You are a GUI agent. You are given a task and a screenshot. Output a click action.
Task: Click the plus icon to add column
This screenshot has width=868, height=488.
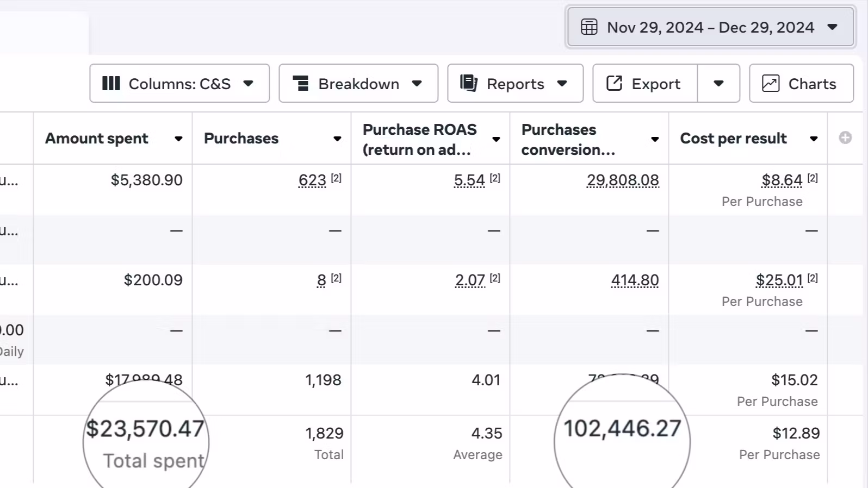tap(845, 138)
